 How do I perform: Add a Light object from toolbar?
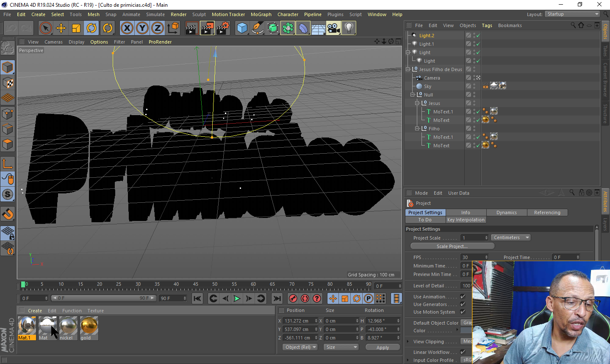tap(349, 28)
